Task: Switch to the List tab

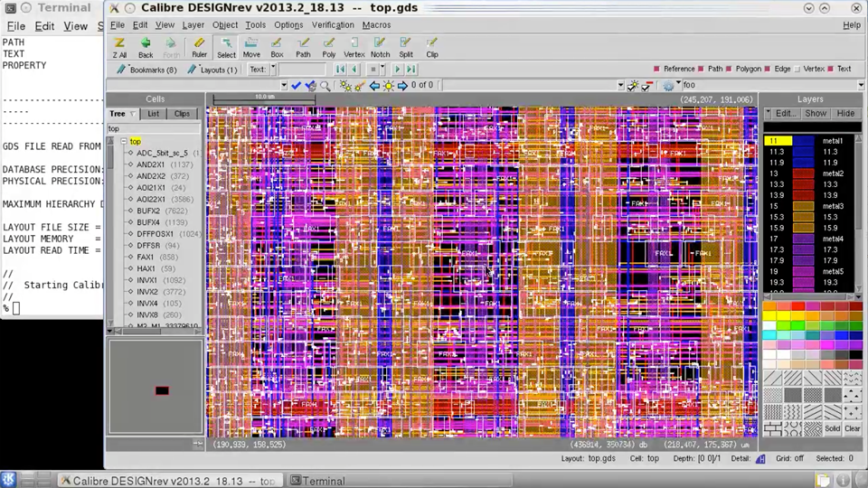Action: (154, 114)
